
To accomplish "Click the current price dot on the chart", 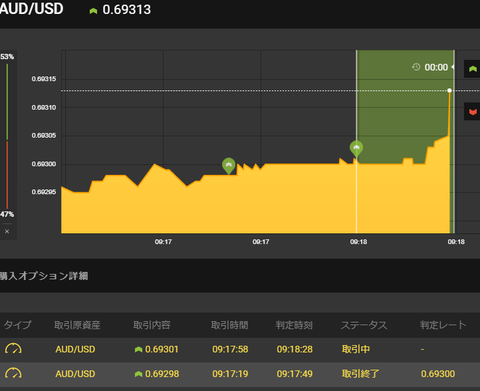I will (x=450, y=90).
